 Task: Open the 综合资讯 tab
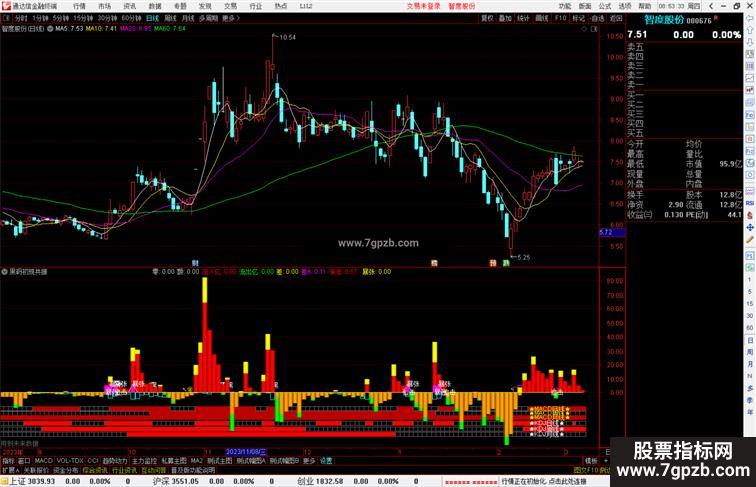point(95,470)
